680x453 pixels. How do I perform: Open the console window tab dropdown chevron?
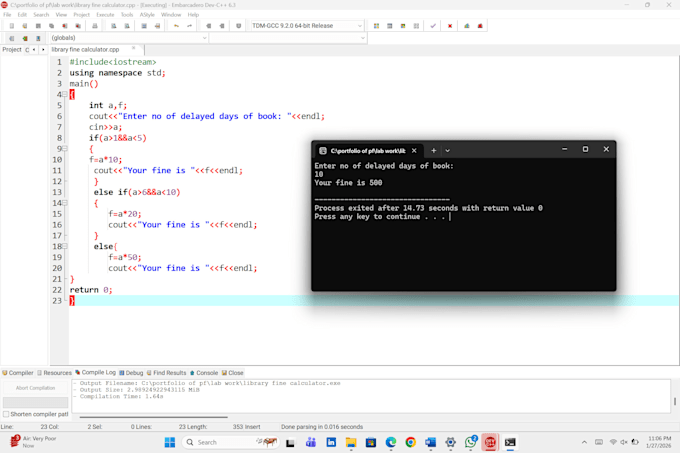tap(447, 150)
